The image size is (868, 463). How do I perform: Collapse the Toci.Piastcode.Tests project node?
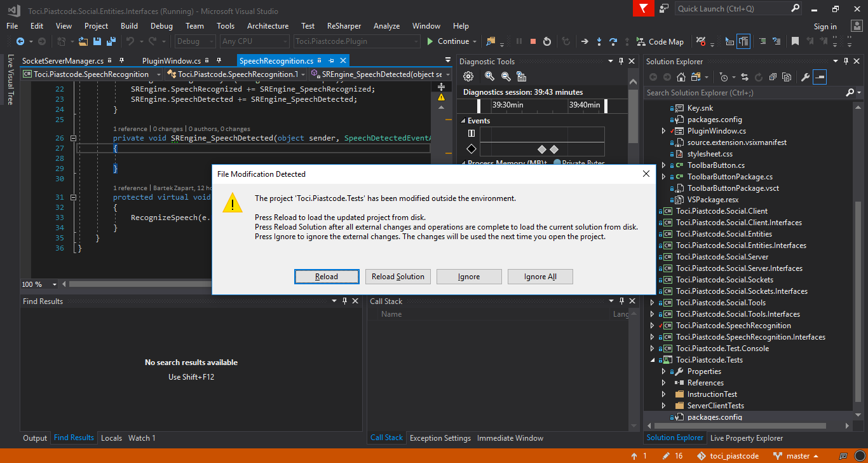(x=651, y=360)
